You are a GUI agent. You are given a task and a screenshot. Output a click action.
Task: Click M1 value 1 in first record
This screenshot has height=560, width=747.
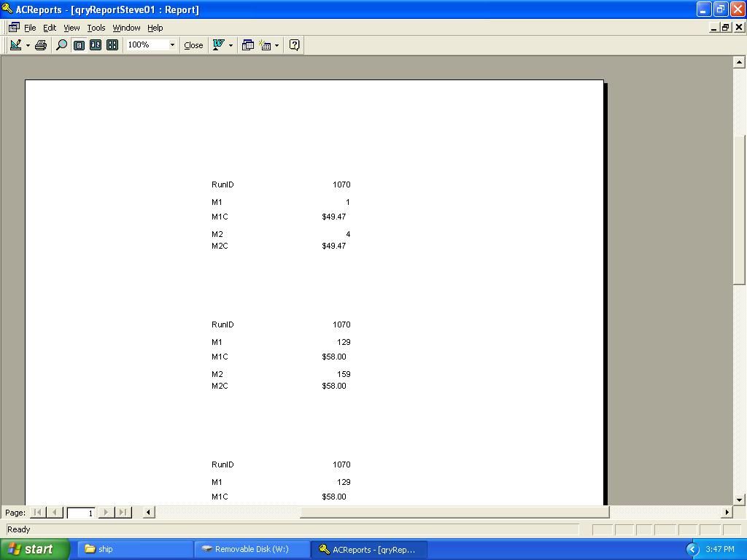(x=348, y=203)
